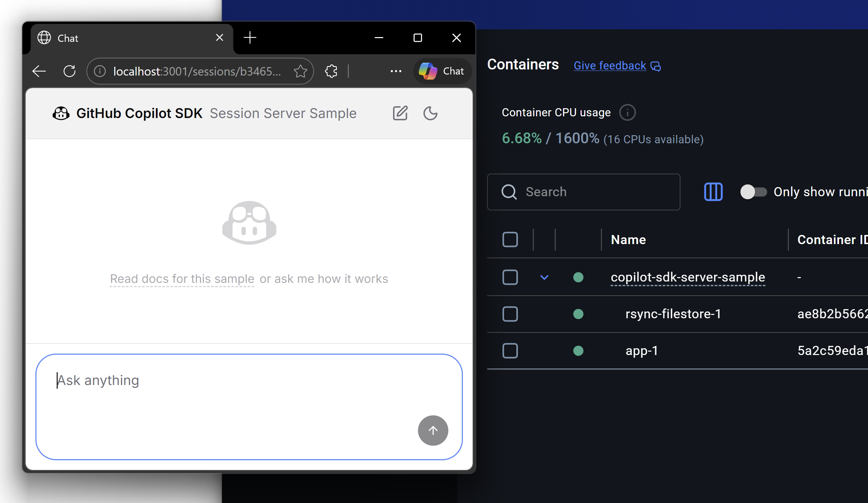Open the Copilot Chat sidebar button
This screenshot has height=503, width=868.
click(442, 71)
